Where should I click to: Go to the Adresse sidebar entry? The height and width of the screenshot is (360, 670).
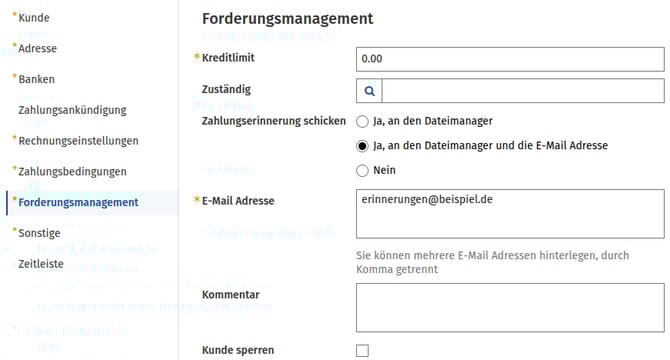[38, 49]
